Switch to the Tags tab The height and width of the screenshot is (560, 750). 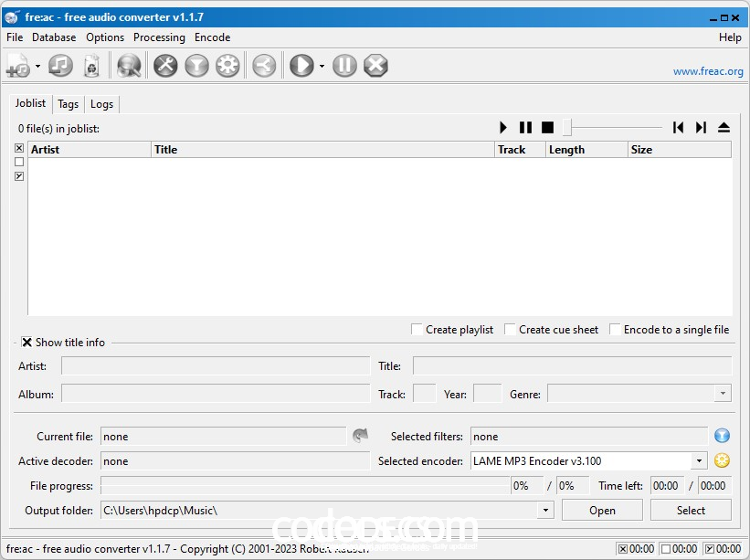tap(68, 104)
